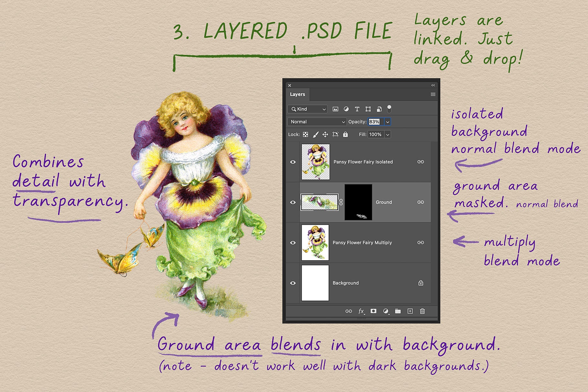Add a layer style fx button

pos(362,311)
